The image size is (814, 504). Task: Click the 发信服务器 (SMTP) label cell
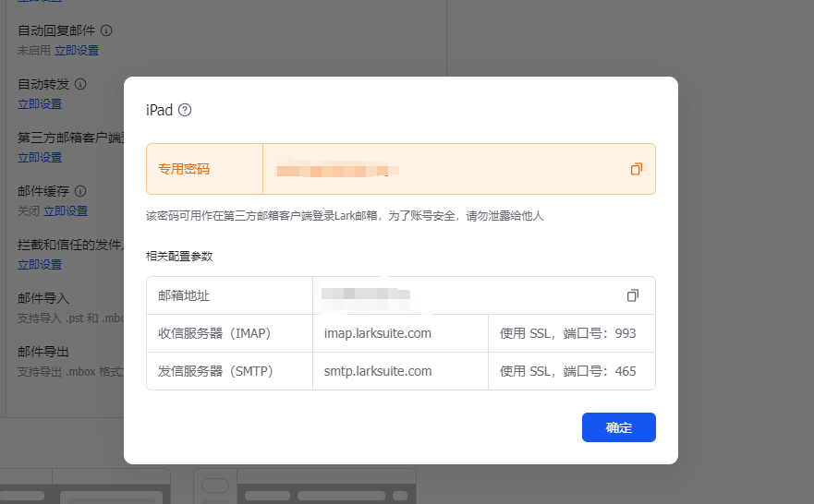click(x=229, y=371)
